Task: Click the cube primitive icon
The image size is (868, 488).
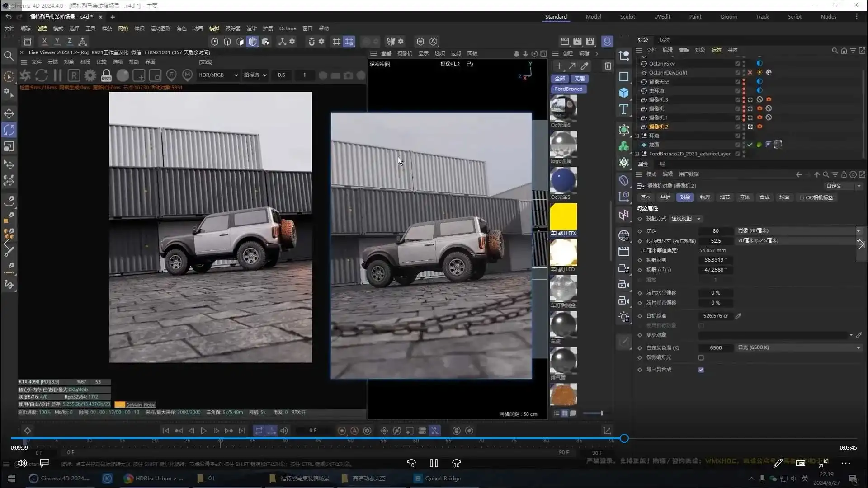Action: click(624, 93)
